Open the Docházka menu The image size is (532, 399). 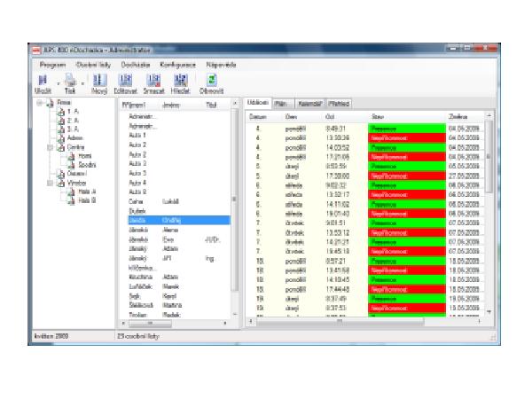(x=133, y=65)
